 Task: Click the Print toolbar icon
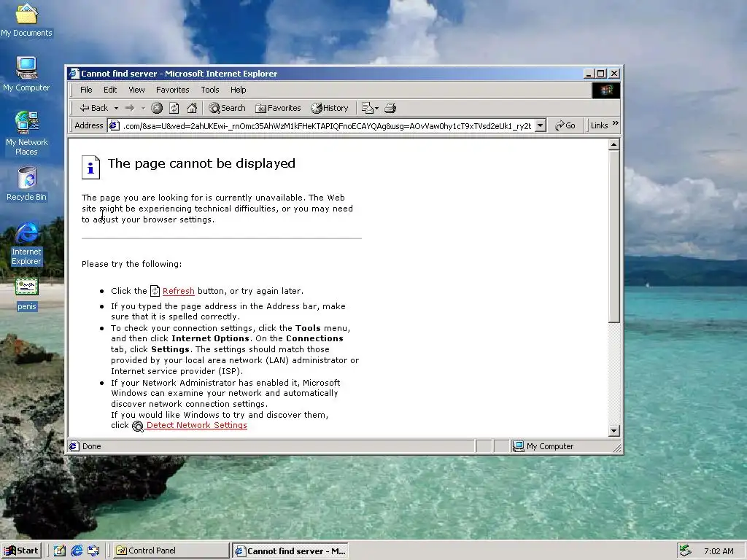point(390,108)
